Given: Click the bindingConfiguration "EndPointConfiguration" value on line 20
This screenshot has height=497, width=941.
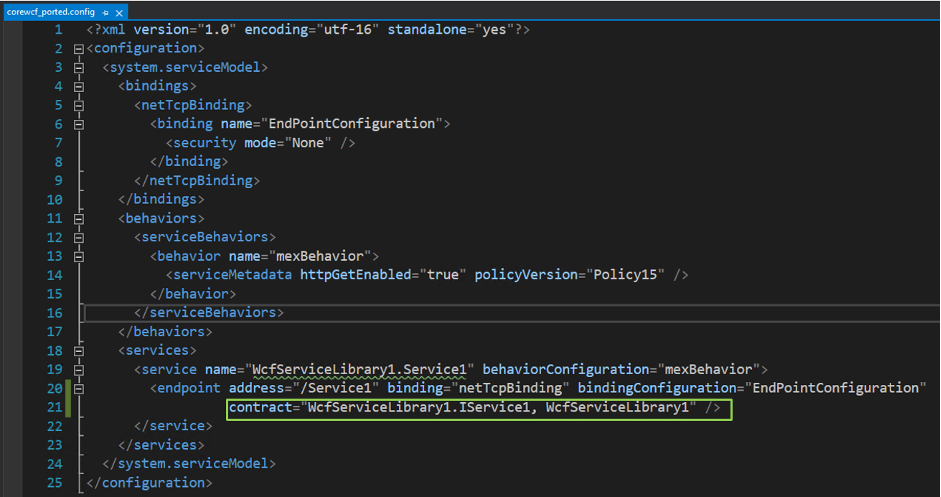Looking at the screenshot, I should click(x=835, y=388).
